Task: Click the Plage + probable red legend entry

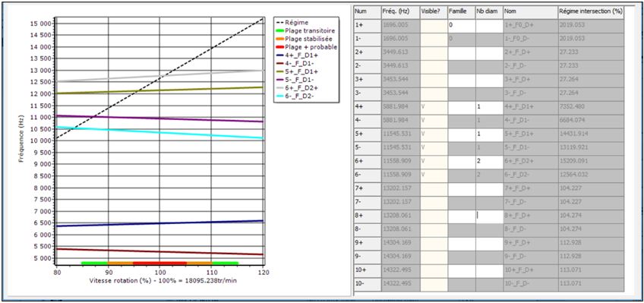Action: point(306,47)
